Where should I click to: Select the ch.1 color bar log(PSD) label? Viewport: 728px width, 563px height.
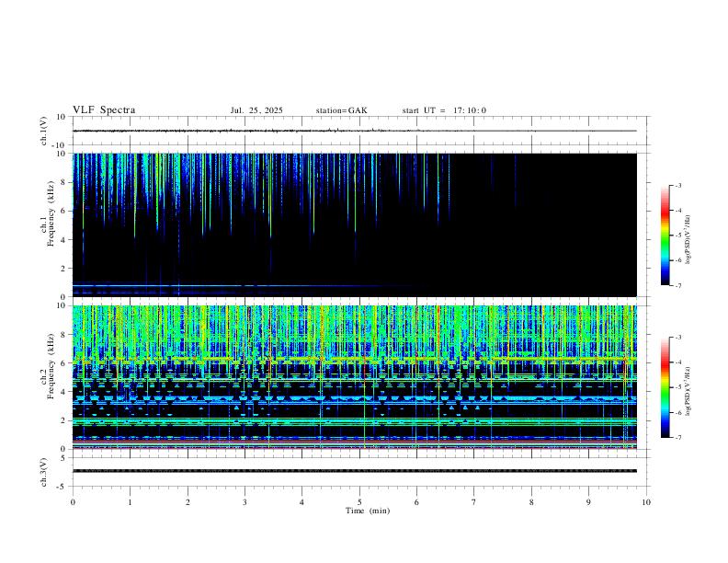[688, 239]
